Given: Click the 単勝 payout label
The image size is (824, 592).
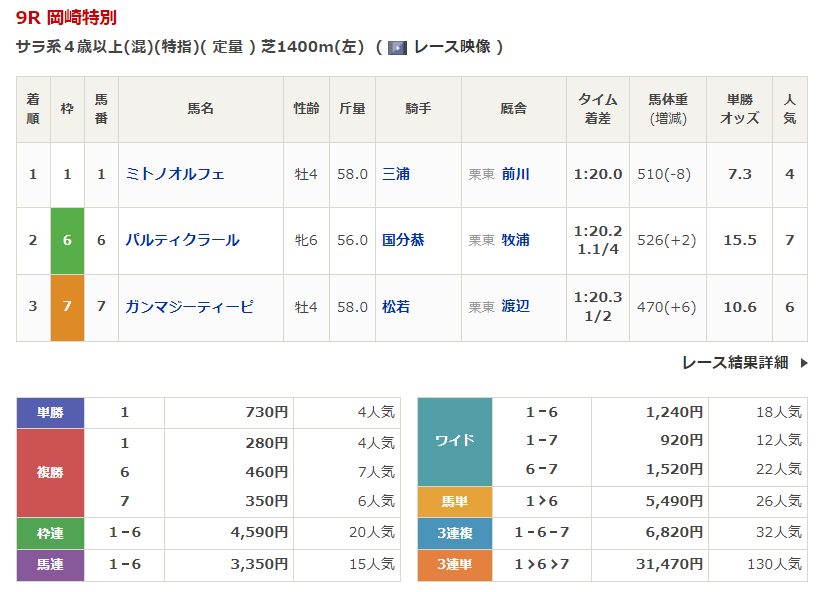Looking at the screenshot, I should [50, 413].
